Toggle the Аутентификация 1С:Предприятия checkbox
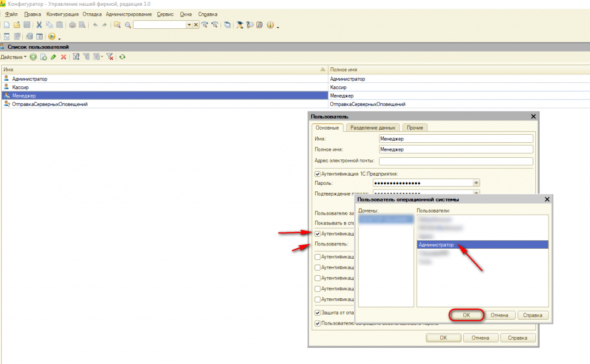This screenshot has width=590, height=364. click(317, 174)
